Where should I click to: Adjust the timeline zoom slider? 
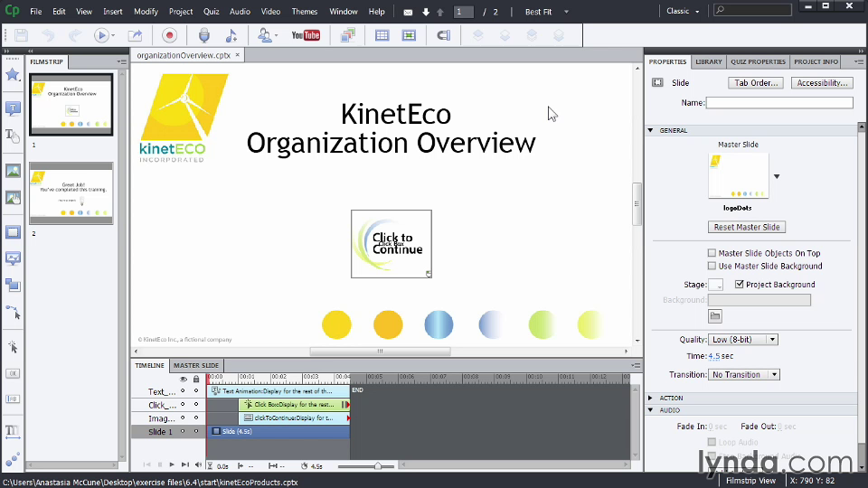[378, 466]
